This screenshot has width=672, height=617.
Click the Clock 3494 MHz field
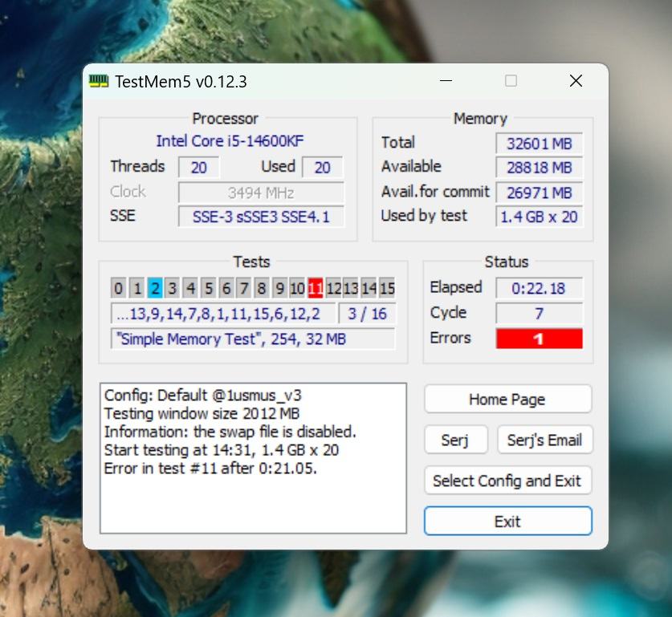point(261,193)
